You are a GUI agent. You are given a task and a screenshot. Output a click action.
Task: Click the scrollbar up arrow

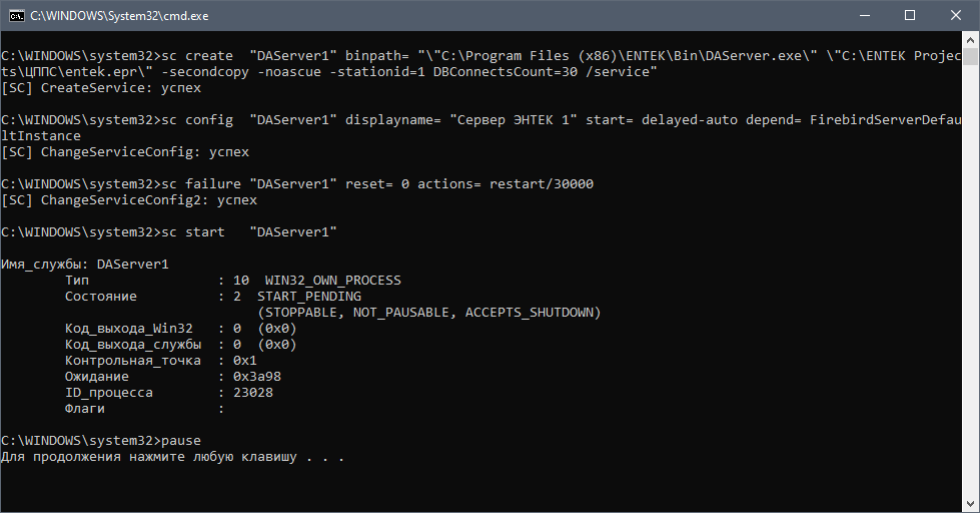tap(971, 40)
